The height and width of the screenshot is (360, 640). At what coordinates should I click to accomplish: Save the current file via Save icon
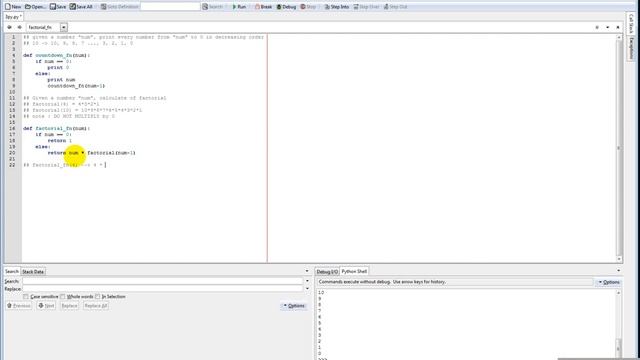(58, 7)
